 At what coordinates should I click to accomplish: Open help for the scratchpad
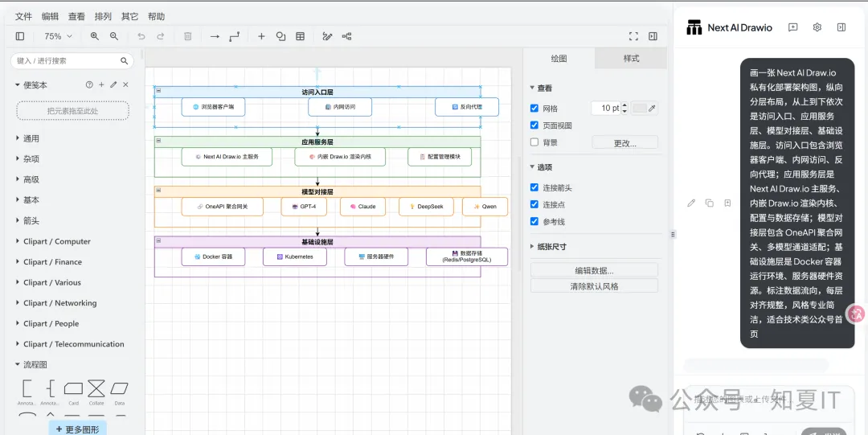pyautogui.click(x=89, y=84)
